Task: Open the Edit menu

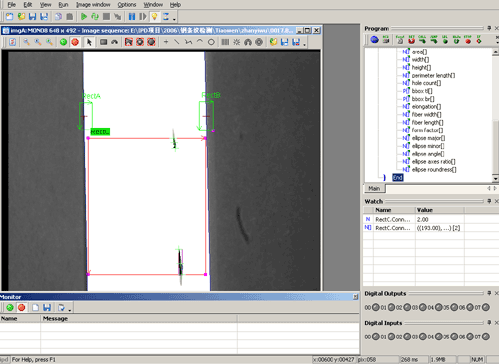Action: 28,5
